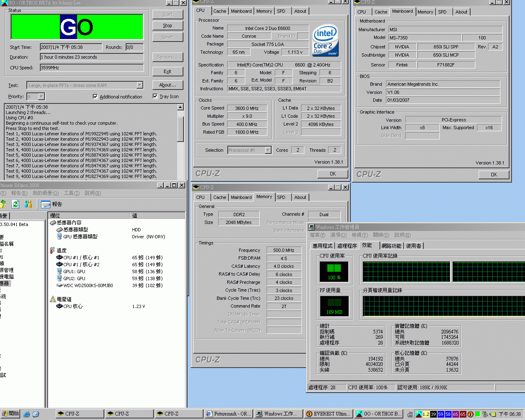The width and height of the screenshot is (525, 420).
Task: Open Mainboard tab in CPU-Z Memory window
Action: (x=241, y=197)
